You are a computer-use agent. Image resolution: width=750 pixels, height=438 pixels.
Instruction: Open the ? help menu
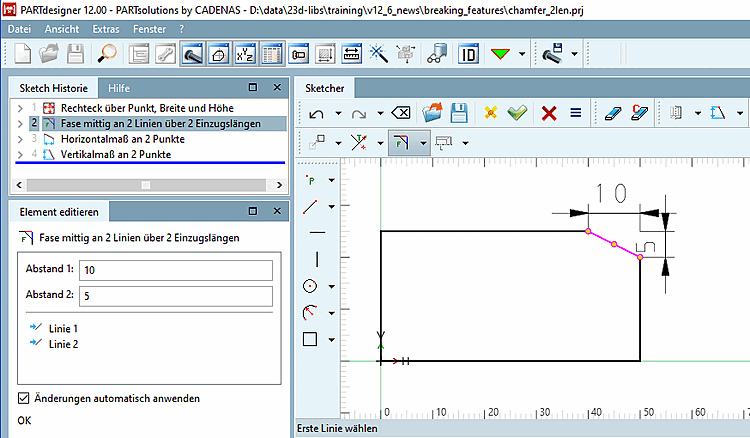[x=181, y=29]
